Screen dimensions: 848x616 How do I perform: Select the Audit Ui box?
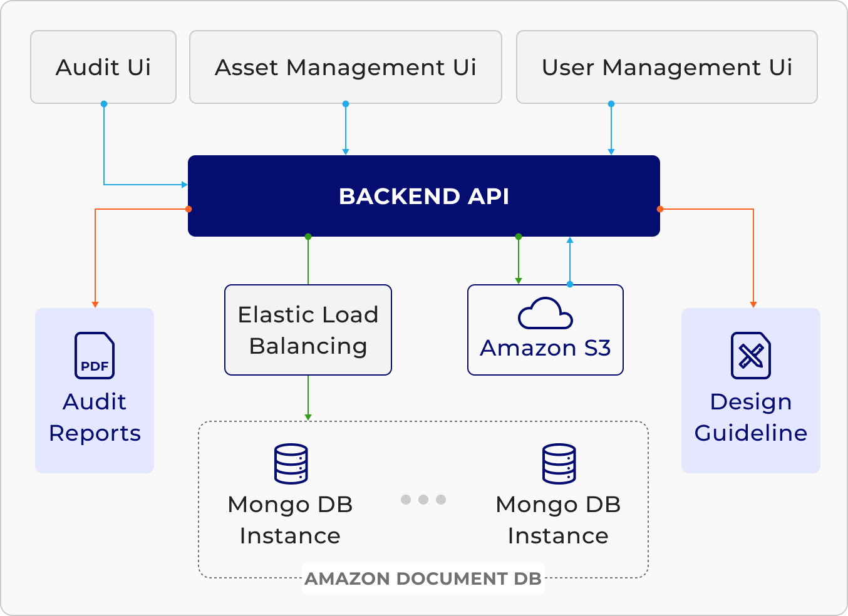click(103, 67)
